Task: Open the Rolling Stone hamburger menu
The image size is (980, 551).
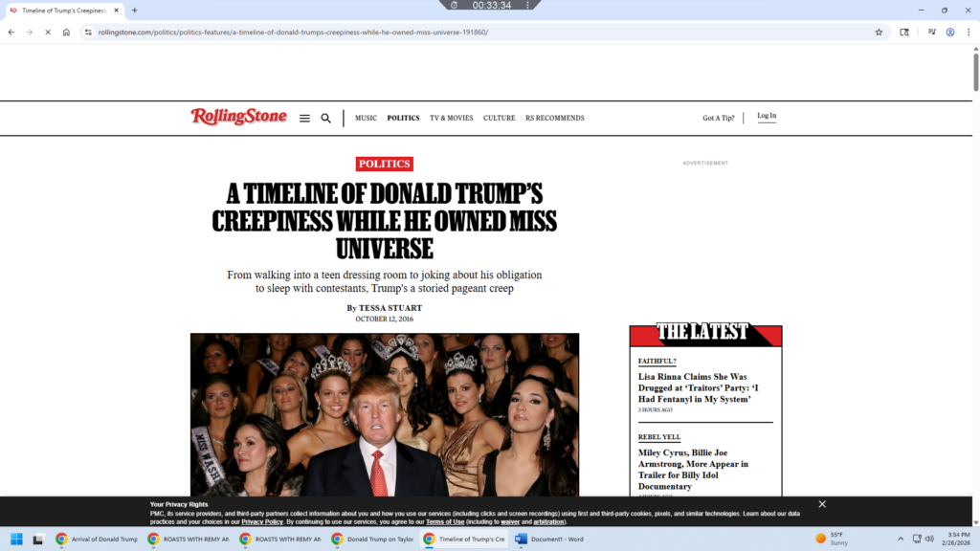Action: coord(304,119)
